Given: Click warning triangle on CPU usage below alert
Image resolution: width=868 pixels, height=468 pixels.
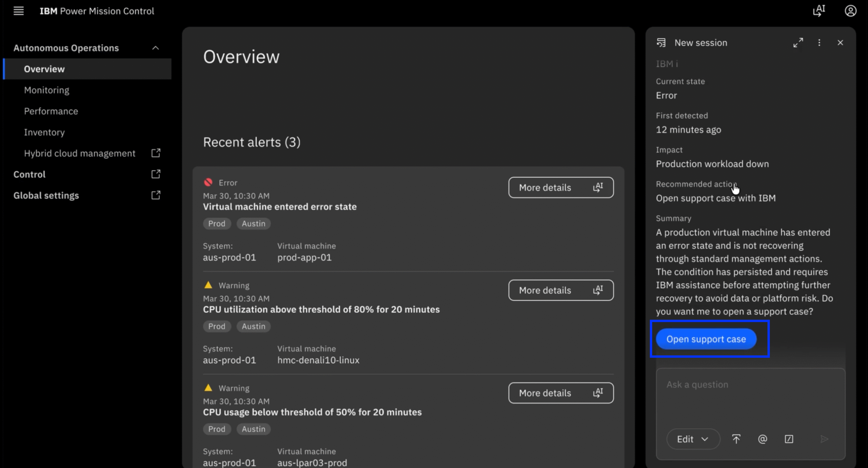Looking at the screenshot, I should coord(208,388).
